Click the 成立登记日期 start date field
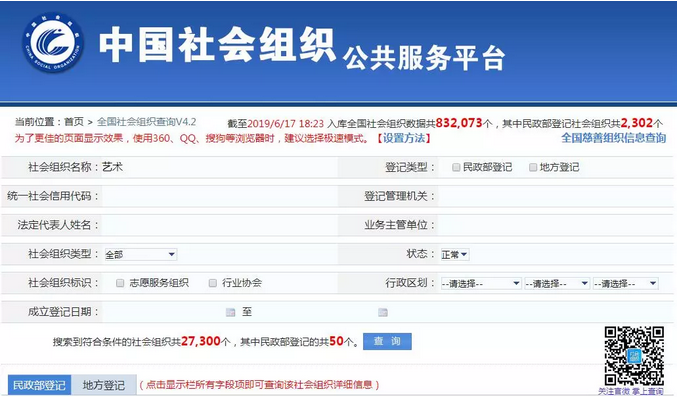The image size is (678, 397). (163, 312)
